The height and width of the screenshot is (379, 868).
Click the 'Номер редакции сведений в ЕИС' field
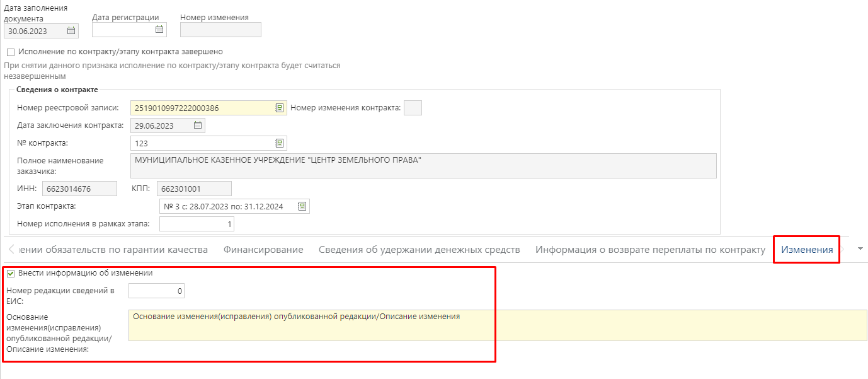(x=156, y=291)
